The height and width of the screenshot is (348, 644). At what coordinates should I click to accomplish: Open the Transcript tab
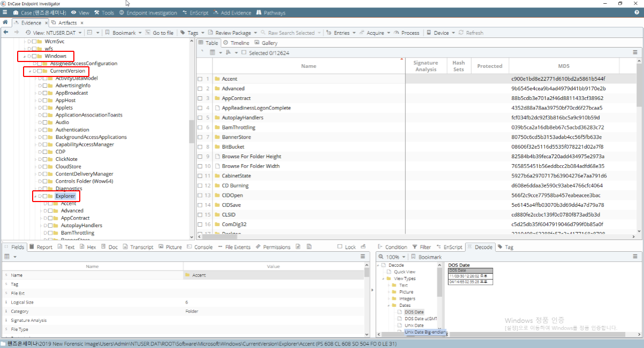click(138, 247)
